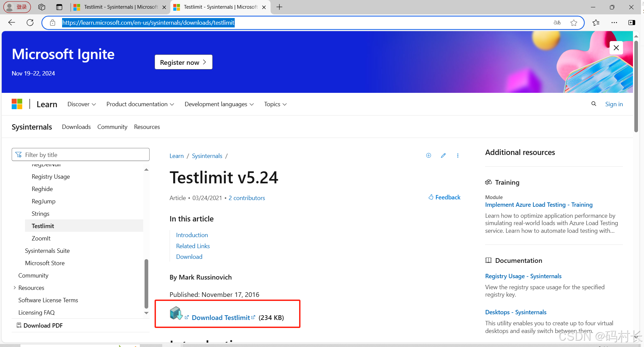644x347 pixels.
Task: Click the Filter by title field
Action: (x=80, y=155)
